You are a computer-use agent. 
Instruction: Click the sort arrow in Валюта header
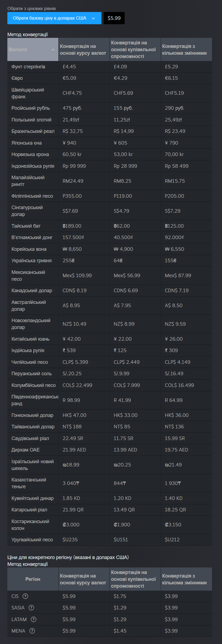click(x=53, y=50)
